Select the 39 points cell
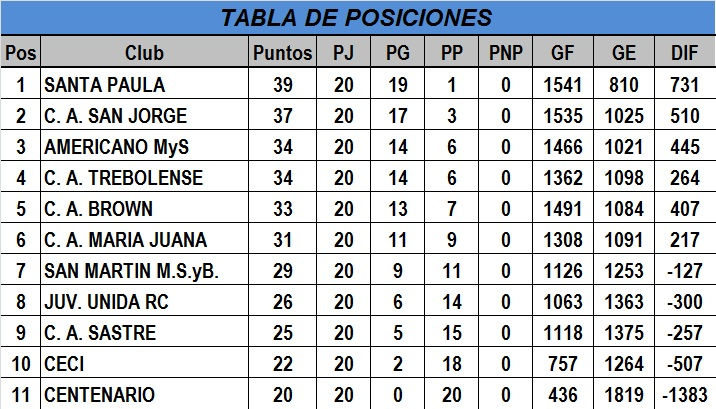716x409 pixels. (283, 84)
